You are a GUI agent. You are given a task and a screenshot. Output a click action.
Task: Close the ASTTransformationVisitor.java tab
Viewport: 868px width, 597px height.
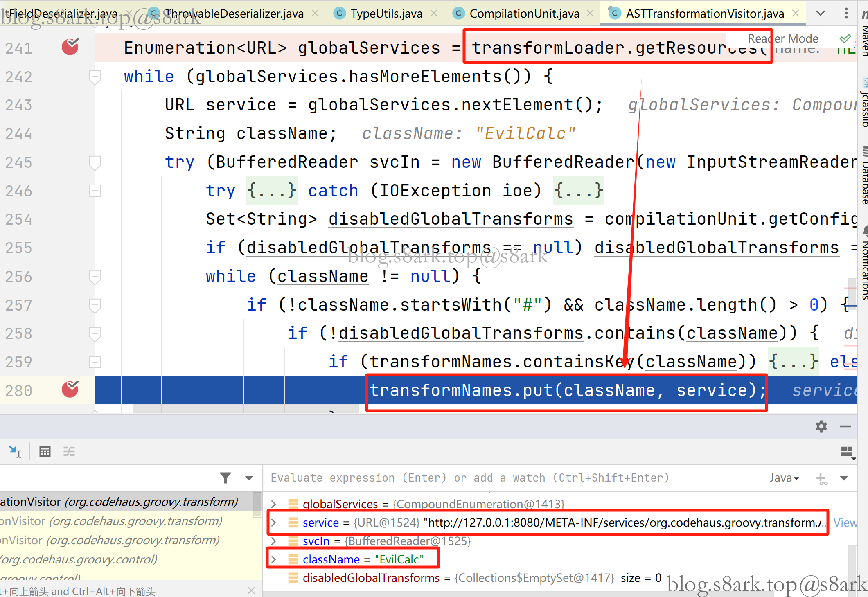tap(796, 14)
